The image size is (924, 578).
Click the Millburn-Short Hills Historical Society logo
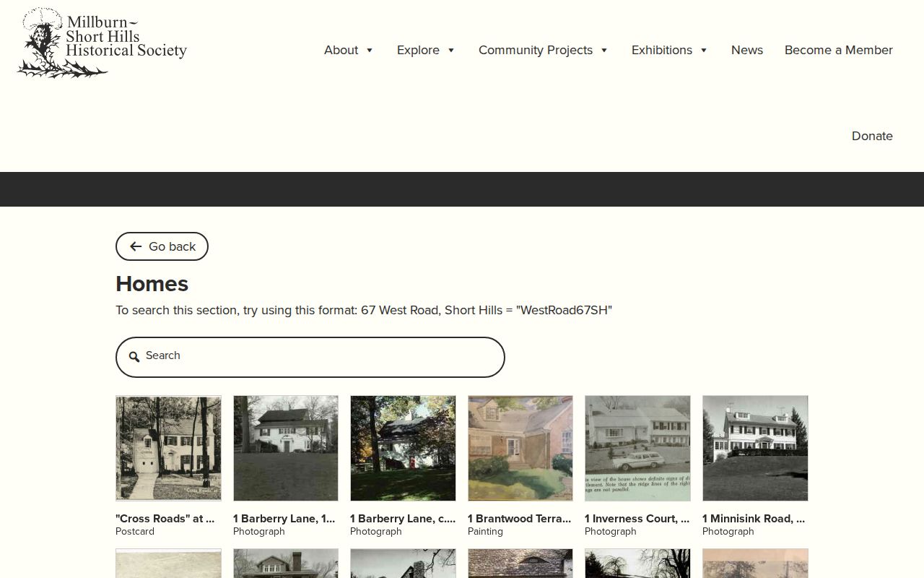click(x=102, y=43)
